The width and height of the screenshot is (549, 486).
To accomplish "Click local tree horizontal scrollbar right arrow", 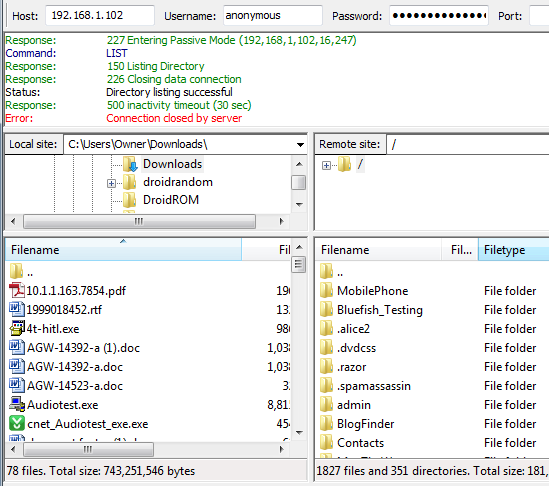I will (x=281, y=221).
